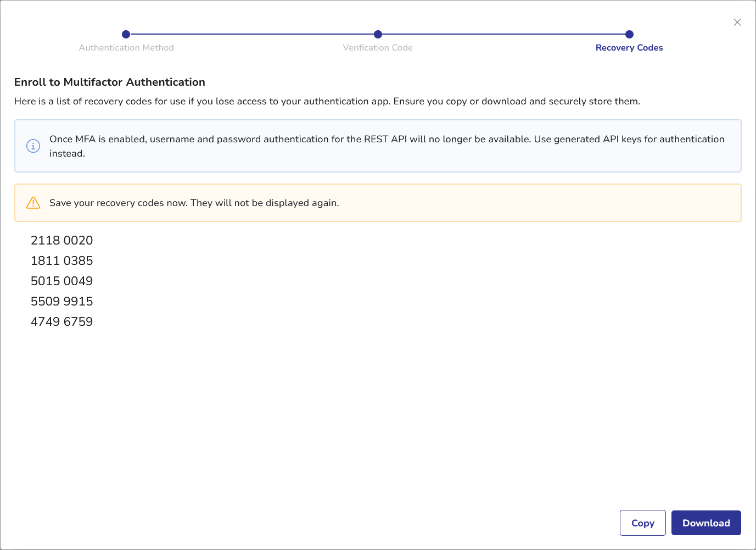Click recovery code 1811 0385
The height and width of the screenshot is (550, 756).
(62, 260)
